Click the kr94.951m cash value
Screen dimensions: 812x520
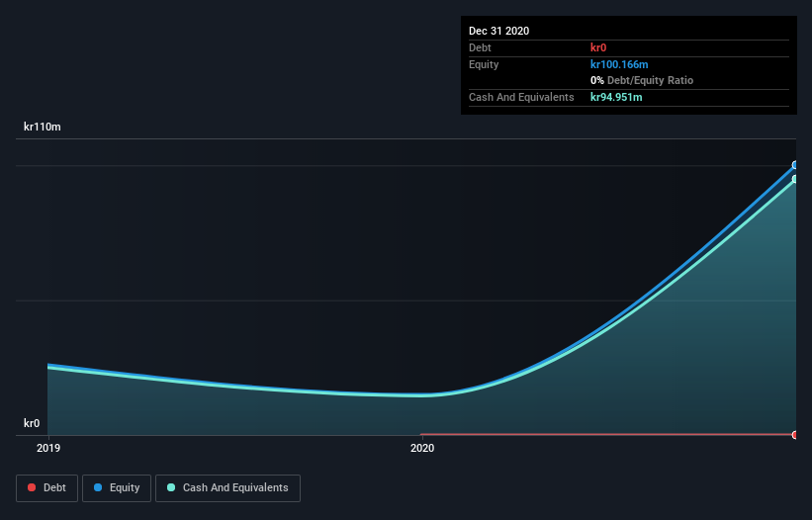pyautogui.click(x=616, y=97)
